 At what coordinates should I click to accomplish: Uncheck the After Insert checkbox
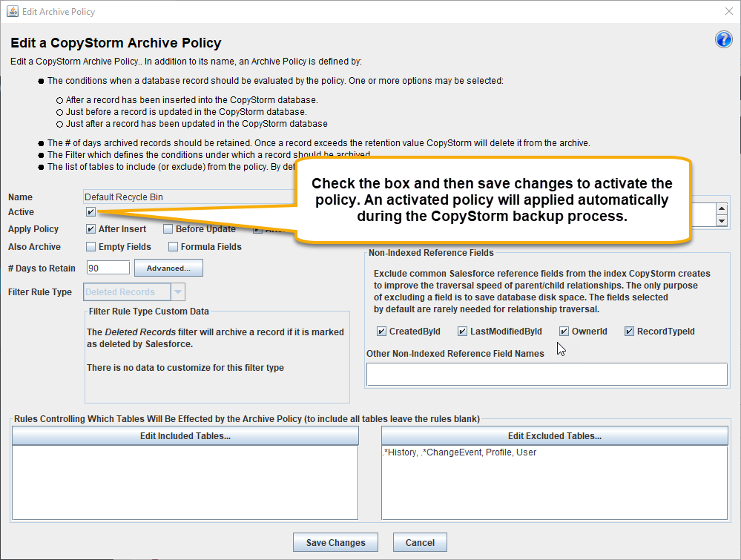point(90,229)
